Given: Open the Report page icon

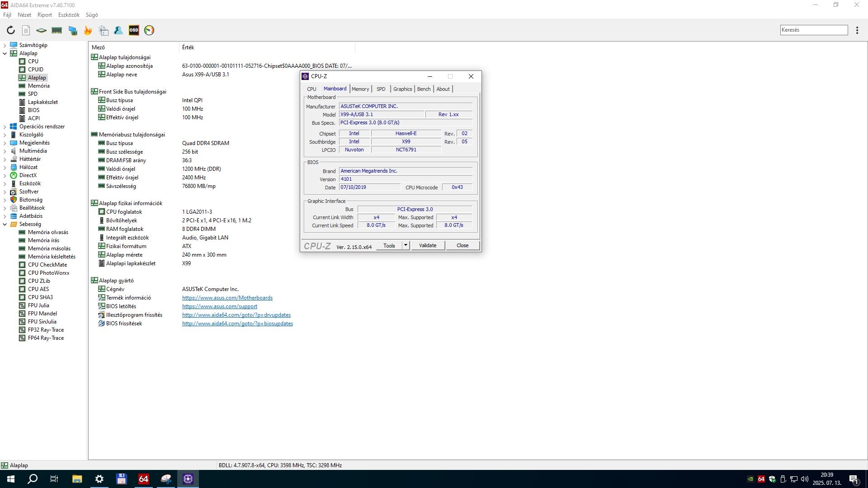Looking at the screenshot, I should [26, 30].
